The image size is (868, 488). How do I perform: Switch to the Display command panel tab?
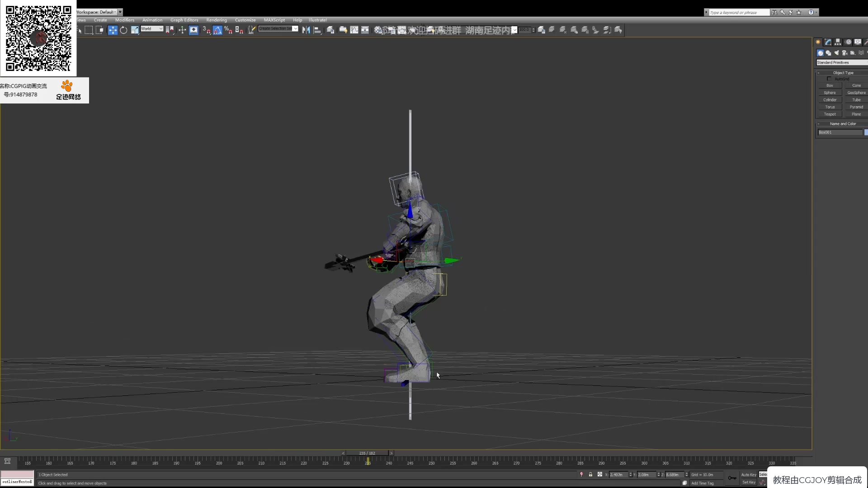pos(858,42)
